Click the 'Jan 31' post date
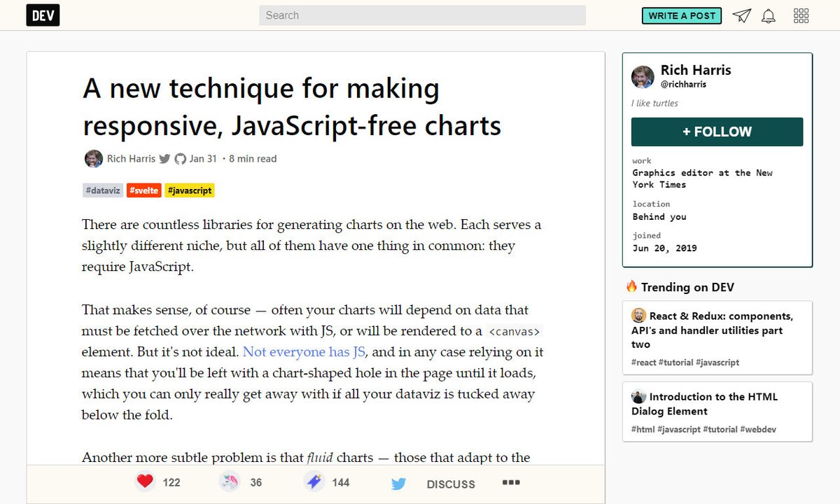 click(x=202, y=159)
